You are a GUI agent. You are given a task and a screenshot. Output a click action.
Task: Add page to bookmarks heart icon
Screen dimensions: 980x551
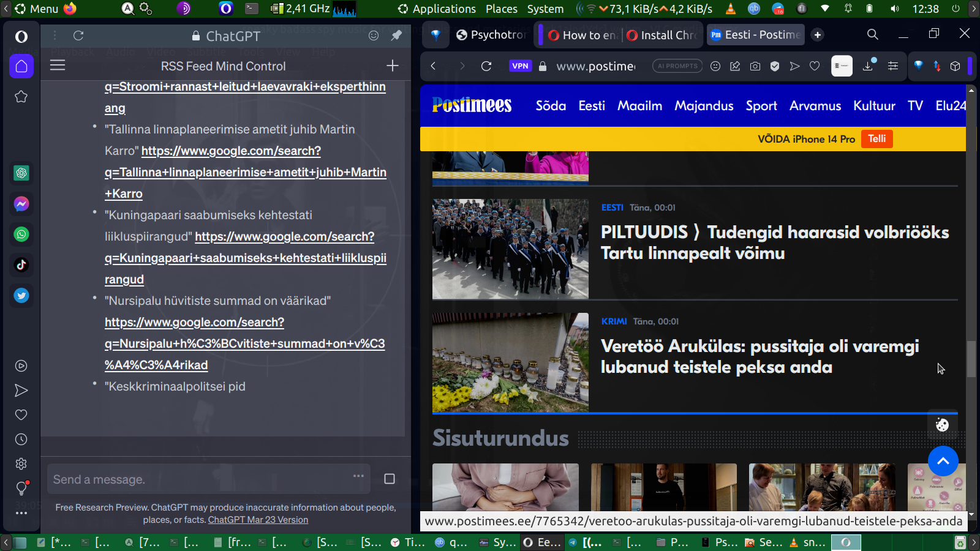pyautogui.click(x=815, y=66)
